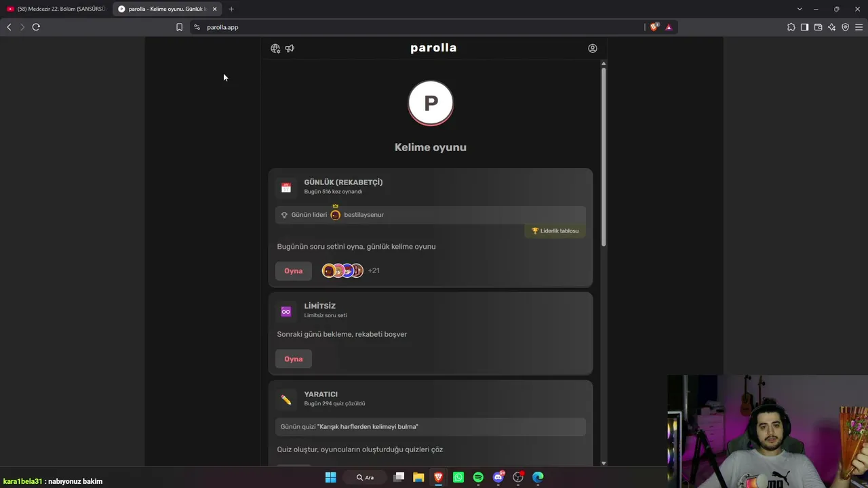Click the "LİMİTSİZ" card title
Image resolution: width=868 pixels, height=488 pixels.
click(320, 306)
